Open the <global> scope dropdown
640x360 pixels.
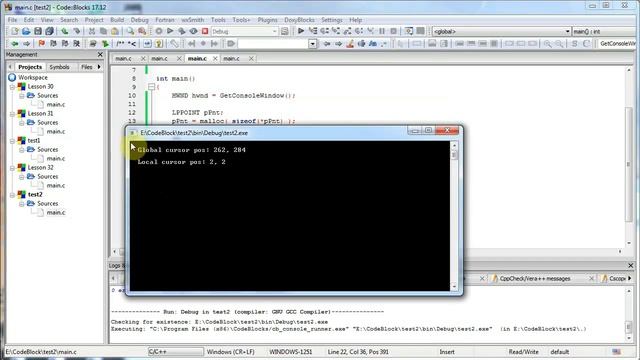click(x=567, y=31)
